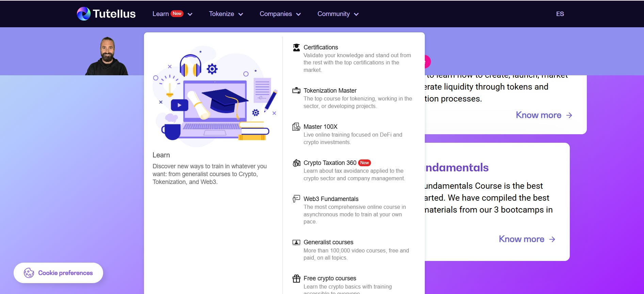The height and width of the screenshot is (294, 644).
Task: Click Know more in the upper card
Action: pyautogui.click(x=538, y=115)
